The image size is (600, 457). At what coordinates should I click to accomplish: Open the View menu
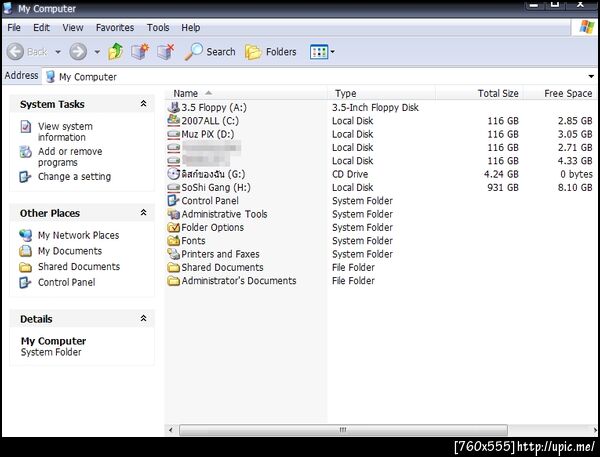click(x=73, y=28)
